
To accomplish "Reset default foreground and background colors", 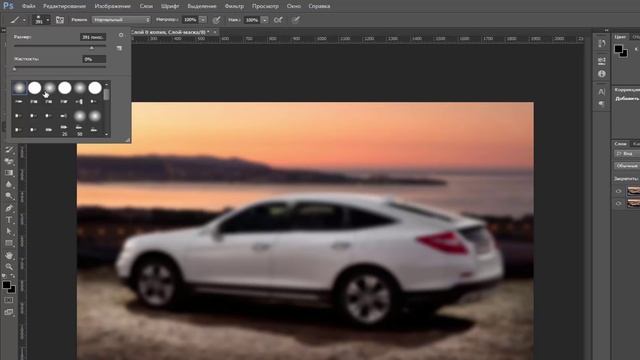I will (x=4, y=276).
